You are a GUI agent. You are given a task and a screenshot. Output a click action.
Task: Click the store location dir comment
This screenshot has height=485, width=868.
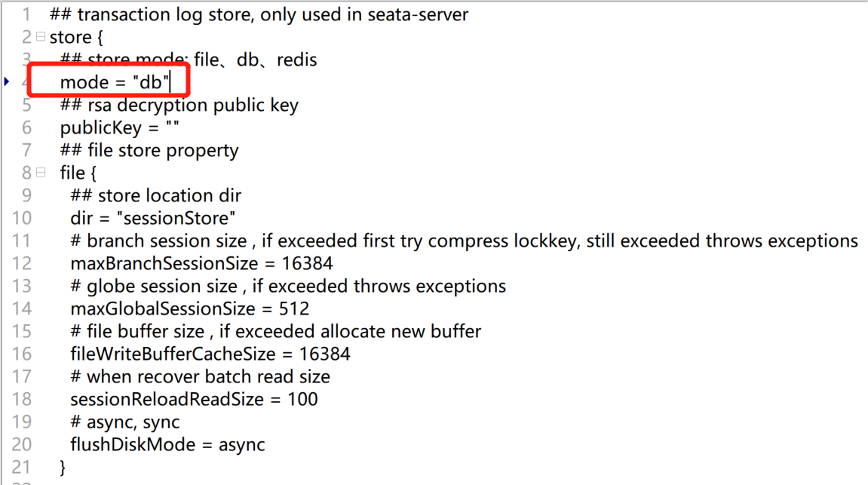tap(156, 195)
